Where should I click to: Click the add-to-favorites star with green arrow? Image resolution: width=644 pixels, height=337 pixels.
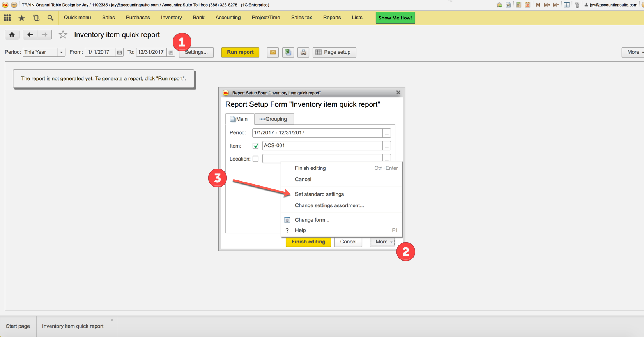tap(499, 5)
